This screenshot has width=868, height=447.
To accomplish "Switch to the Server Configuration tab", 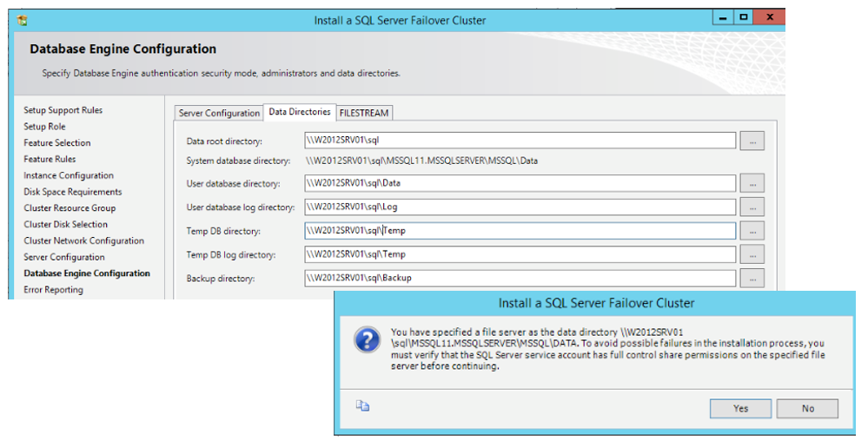I will [219, 113].
